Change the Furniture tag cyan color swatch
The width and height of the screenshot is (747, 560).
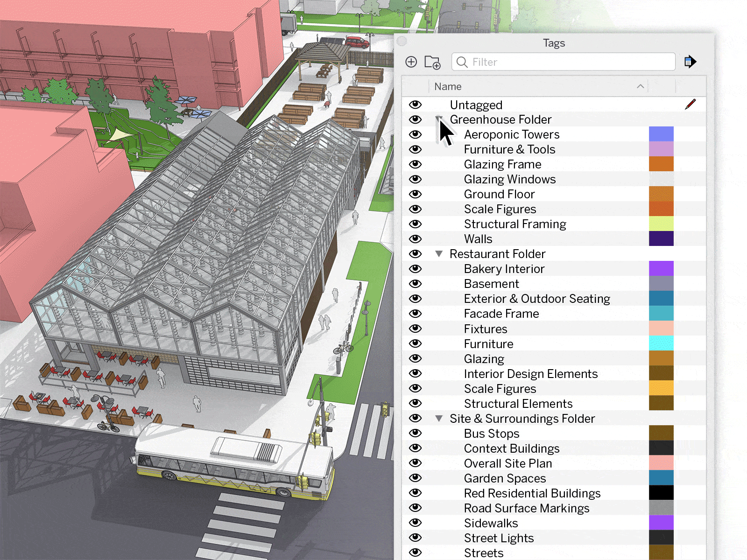[x=661, y=343]
